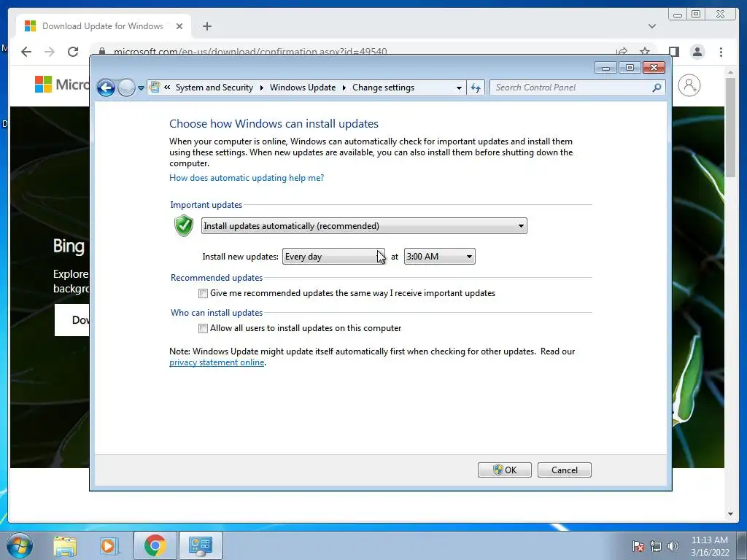Click Chrome forward navigation arrow
This screenshot has height=560, width=747.
(50, 52)
